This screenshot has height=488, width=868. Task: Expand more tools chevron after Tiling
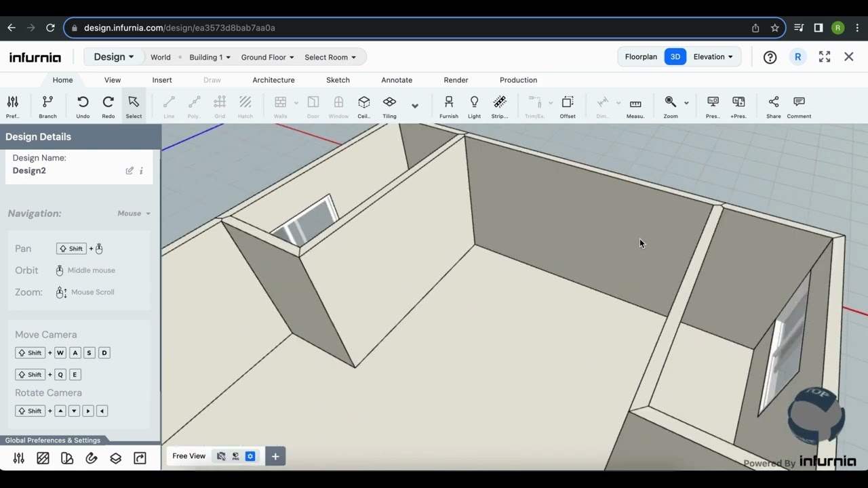pos(415,106)
